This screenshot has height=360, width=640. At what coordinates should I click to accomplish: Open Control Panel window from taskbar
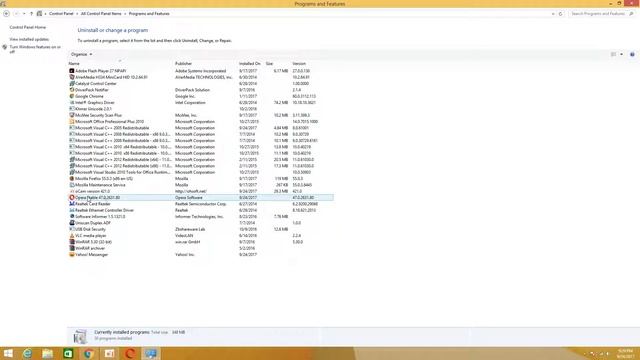click(x=151, y=353)
